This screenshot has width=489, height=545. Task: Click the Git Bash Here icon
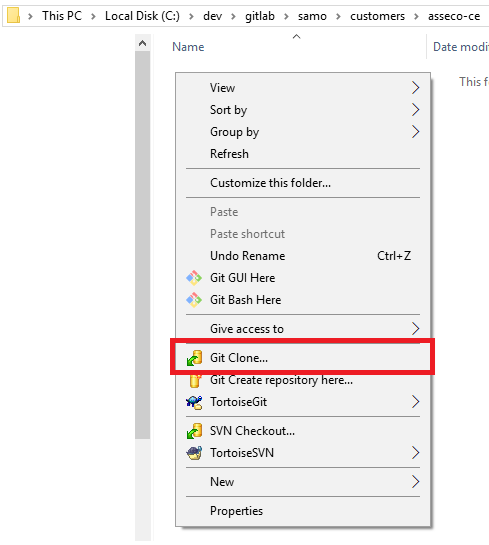point(194,300)
